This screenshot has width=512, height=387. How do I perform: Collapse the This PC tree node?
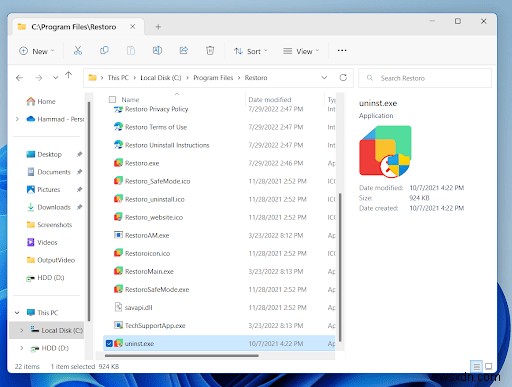click(x=17, y=313)
